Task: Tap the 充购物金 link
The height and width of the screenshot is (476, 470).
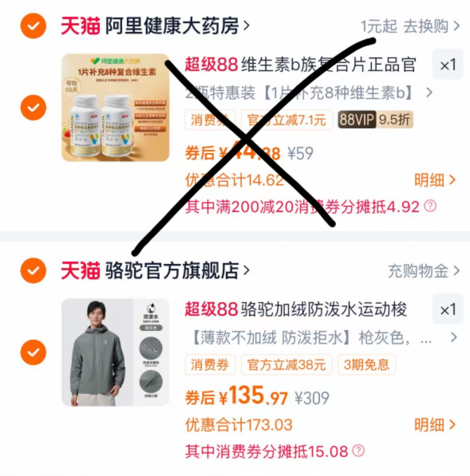Action: click(424, 271)
